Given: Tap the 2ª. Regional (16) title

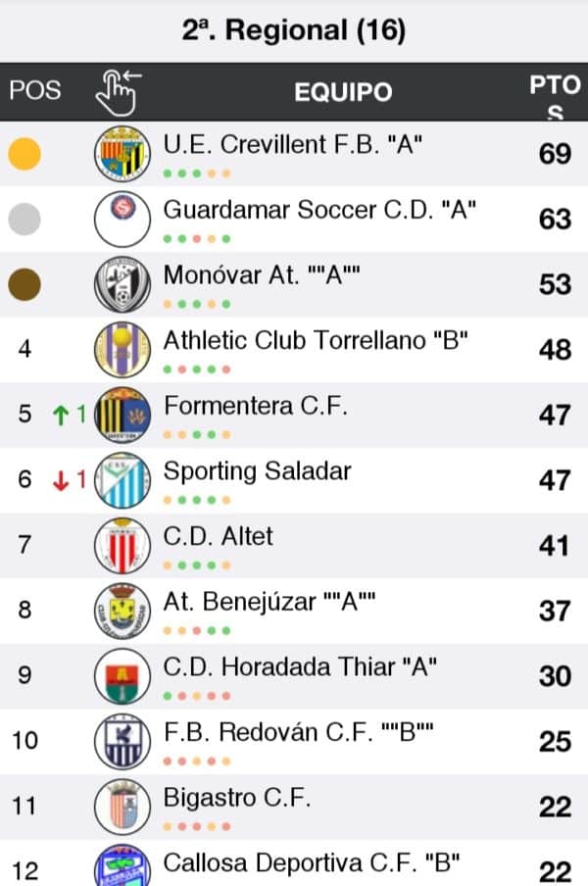Looking at the screenshot, I should coord(294,30).
